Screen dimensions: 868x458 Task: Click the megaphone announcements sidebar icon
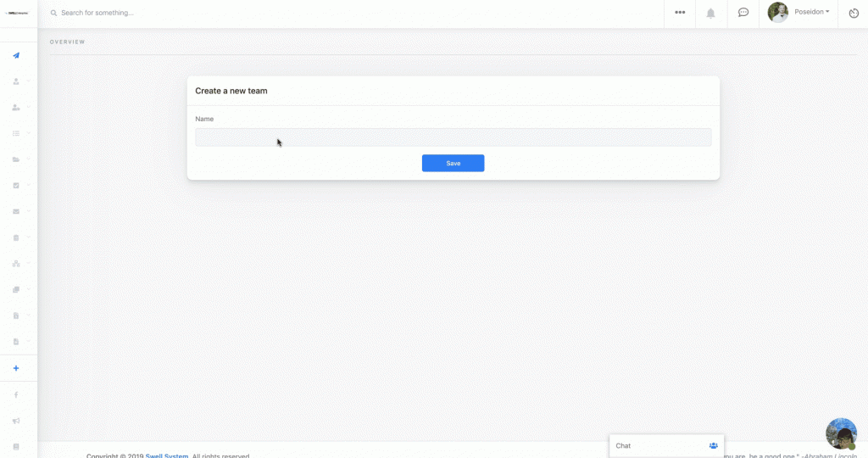pyautogui.click(x=16, y=421)
